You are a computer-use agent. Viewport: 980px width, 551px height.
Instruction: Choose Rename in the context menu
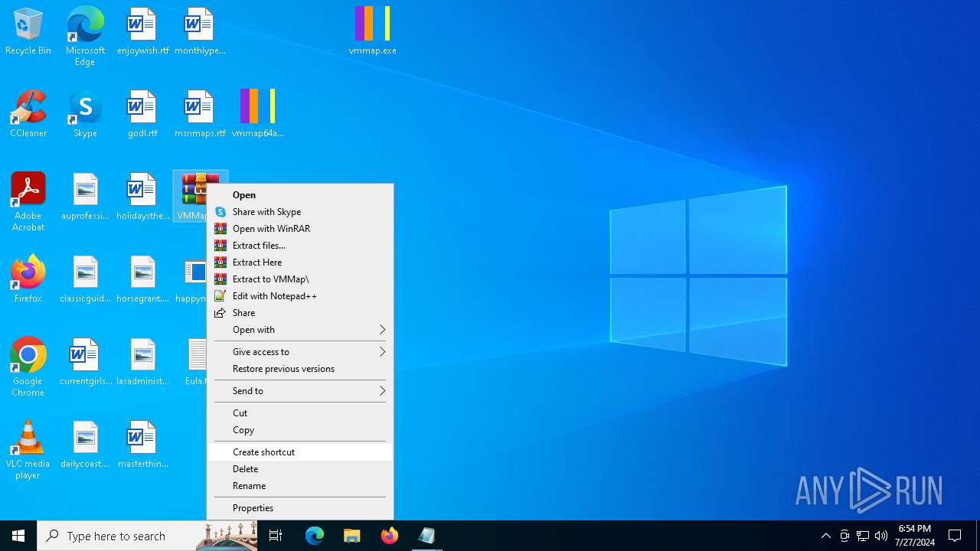click(300, 486)
